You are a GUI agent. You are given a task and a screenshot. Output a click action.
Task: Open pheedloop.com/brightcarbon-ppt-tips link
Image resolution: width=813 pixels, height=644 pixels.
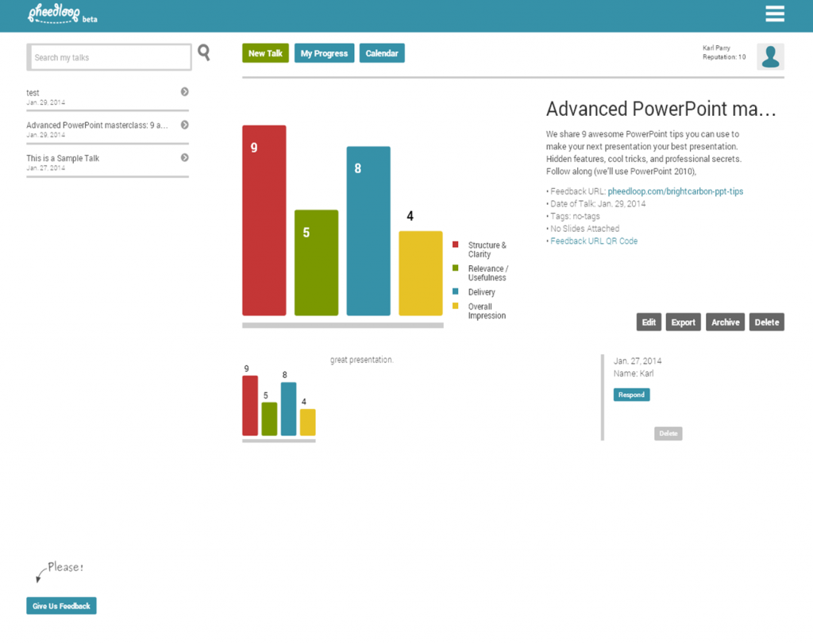675,191
